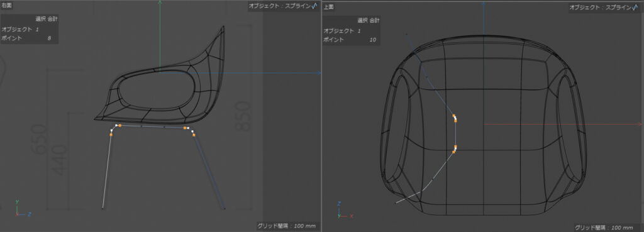The height and width of the screenshot is (232, 644).
Task: Click the rear leg endpoint at the floor
Action: click(225, 209)
